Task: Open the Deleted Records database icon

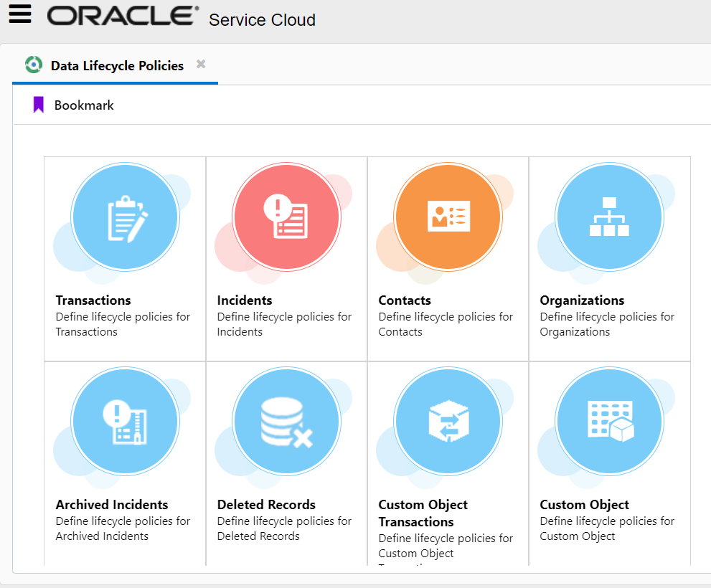Action: (286, 422)
